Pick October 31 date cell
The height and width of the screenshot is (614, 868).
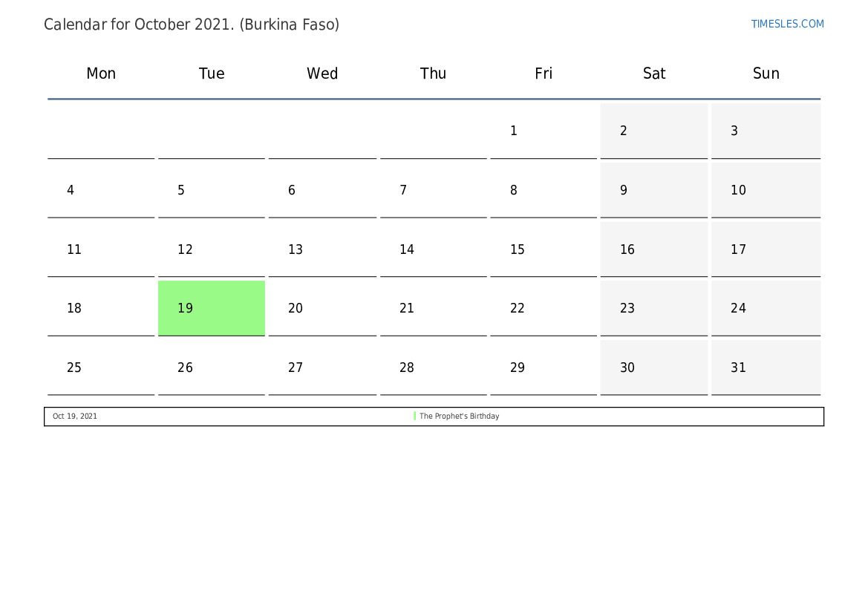[766, 368]
